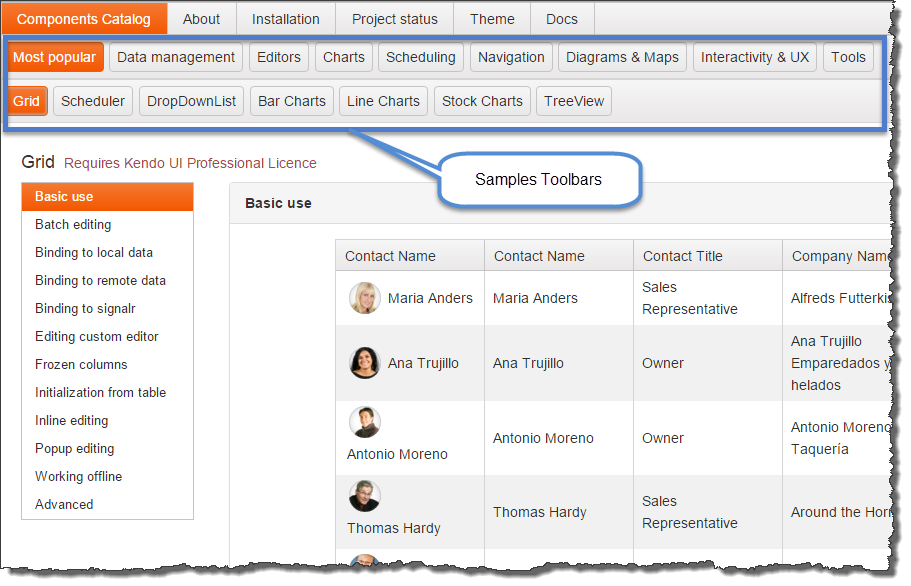The width and height of the screenshot is (911, 586).
Task: Select the Charts category button
Action: point(343,57)
